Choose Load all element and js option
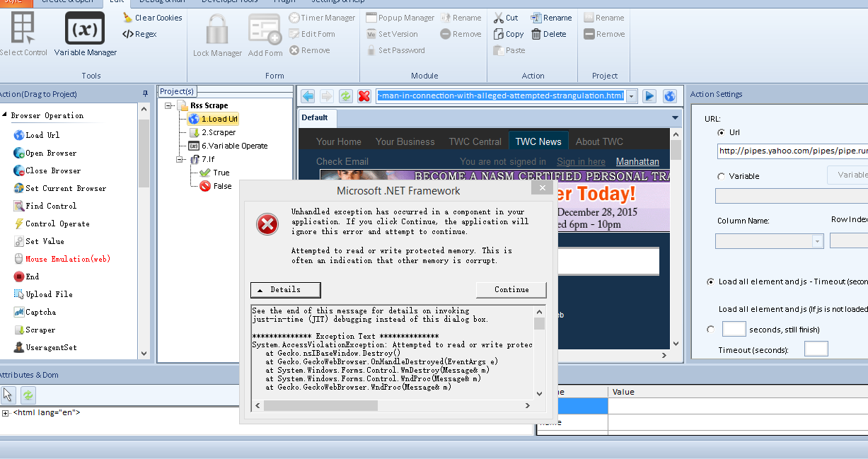This screenshot has height=459, width=868. (x=710, y=281)
